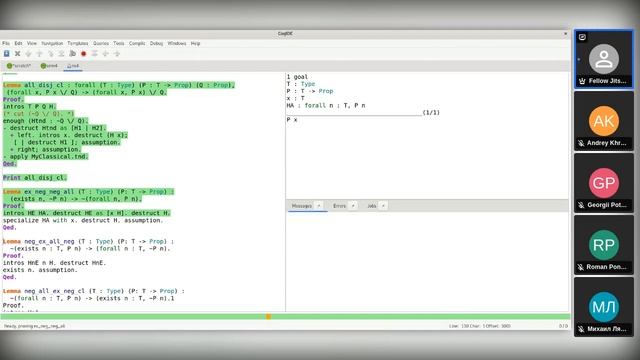Click the red Interrupt computations icon
This screenshot has width=640, height=360.
84,53
